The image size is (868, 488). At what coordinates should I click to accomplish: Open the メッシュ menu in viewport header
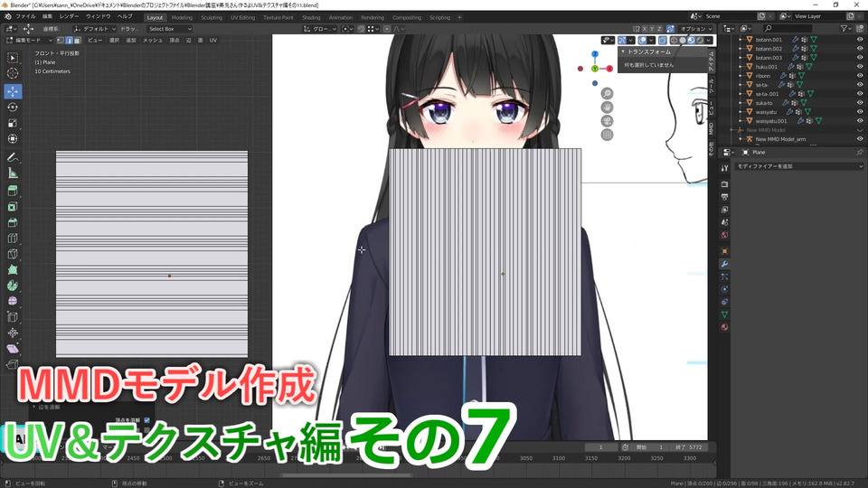click(152, 41)
